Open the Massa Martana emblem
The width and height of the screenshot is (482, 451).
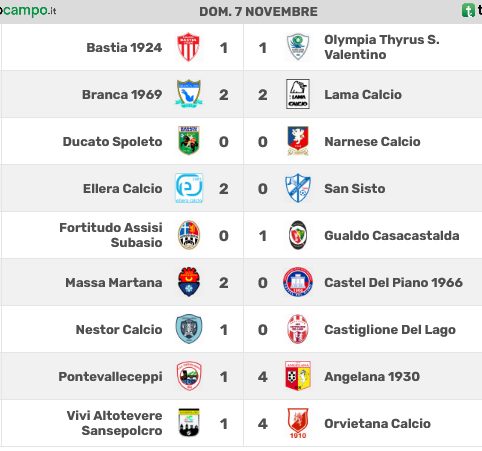coord(189,282)
